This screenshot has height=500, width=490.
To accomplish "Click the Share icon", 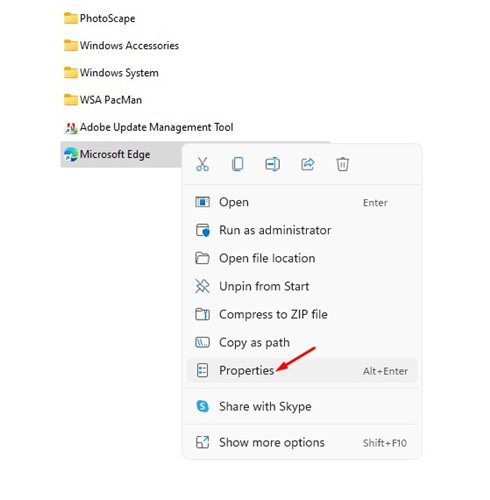I will pyautogui.click(x=308, y=164).
